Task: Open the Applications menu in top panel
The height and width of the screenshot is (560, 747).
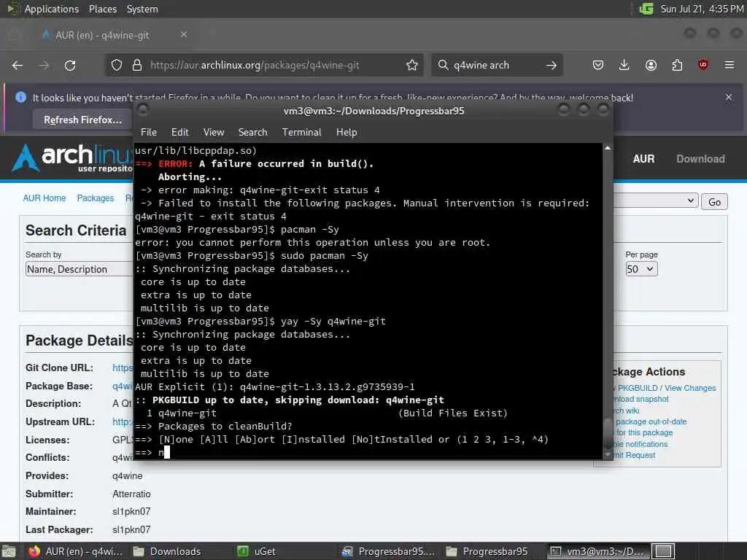Action: coord(52,9)
